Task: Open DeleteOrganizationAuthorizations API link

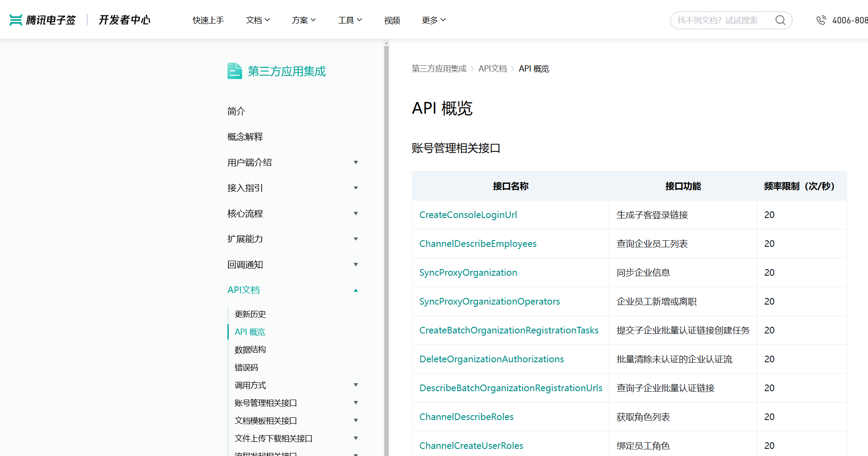Action: click(x=492, y=359)
